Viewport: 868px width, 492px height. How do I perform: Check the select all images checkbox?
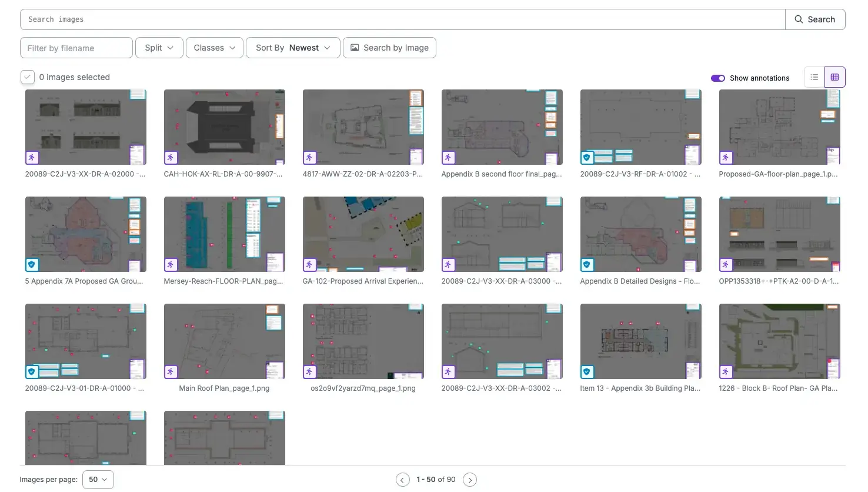click(x=28, y=77)
